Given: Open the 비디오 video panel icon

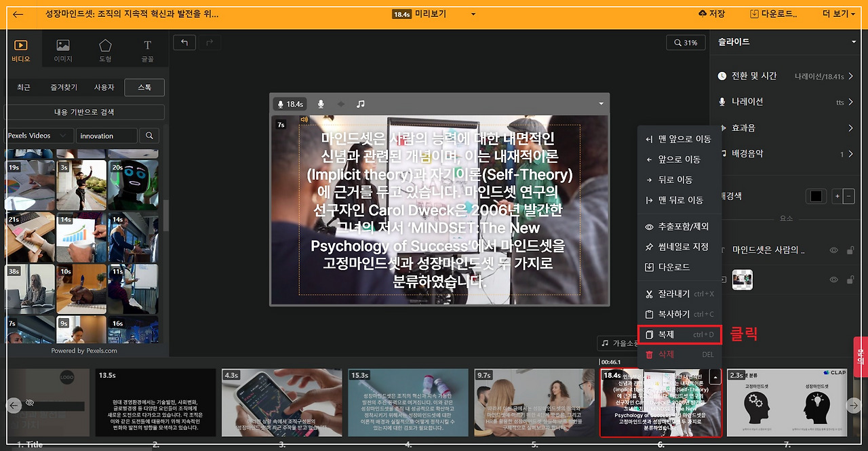Looking at the screenshot, I should tap(20, 50).
